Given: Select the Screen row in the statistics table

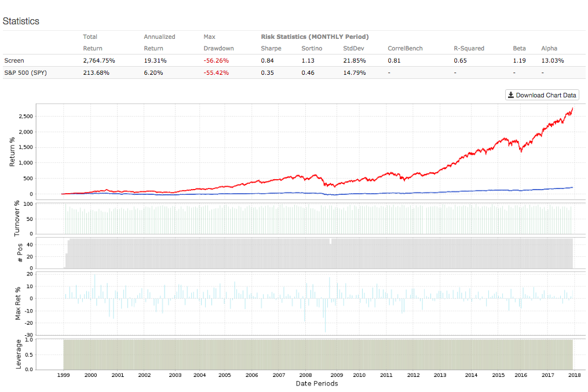Looking at the screenshot, I should [14, 60].
